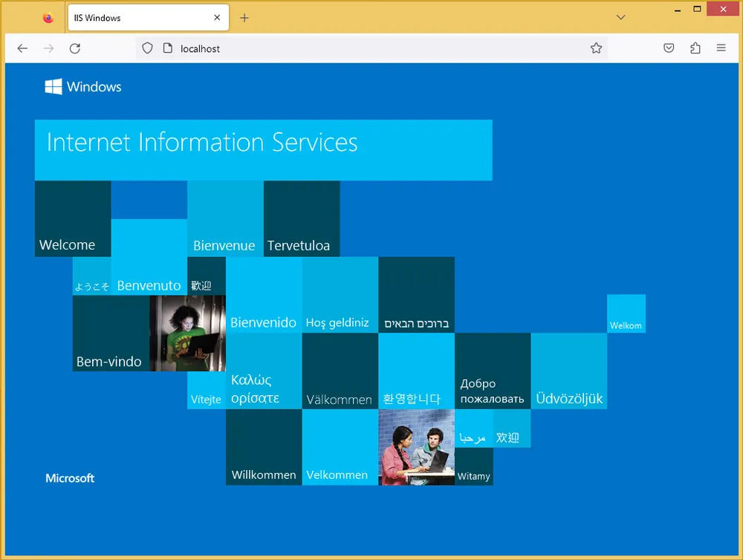Open the Firefox hamburger menu
Screen dimensions: 743x560
(x=721, y=48)
